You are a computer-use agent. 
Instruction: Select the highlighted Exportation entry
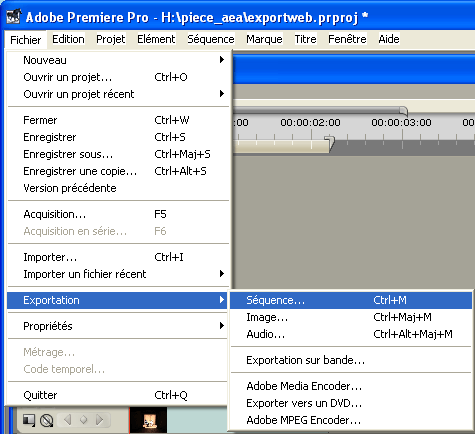coord(117,300)
